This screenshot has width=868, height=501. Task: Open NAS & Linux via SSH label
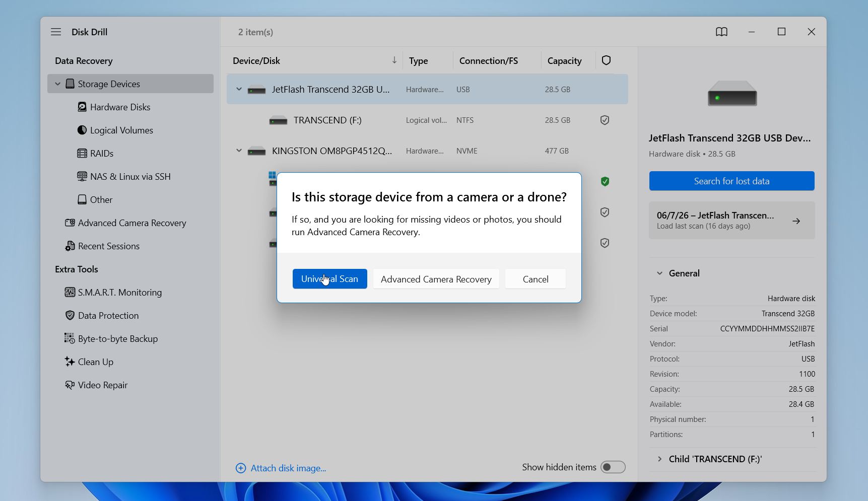[x=130, y=176]
